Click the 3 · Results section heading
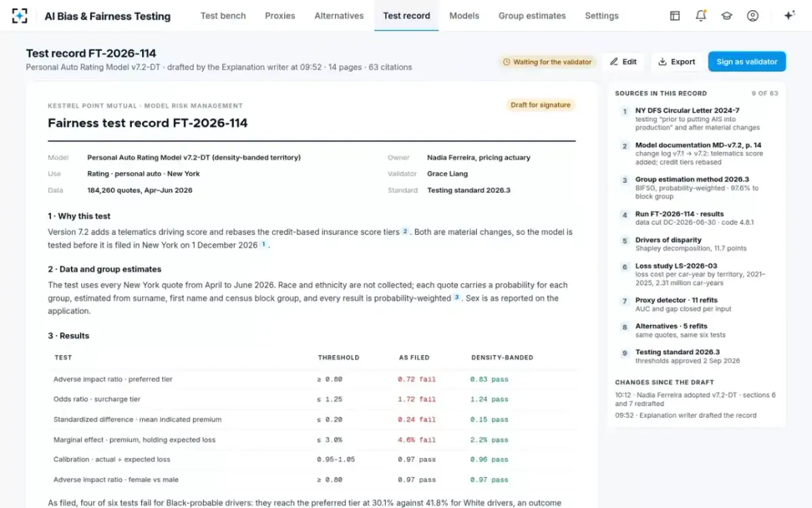The height and width of the screenshot is (508, 812). [68, 336]
